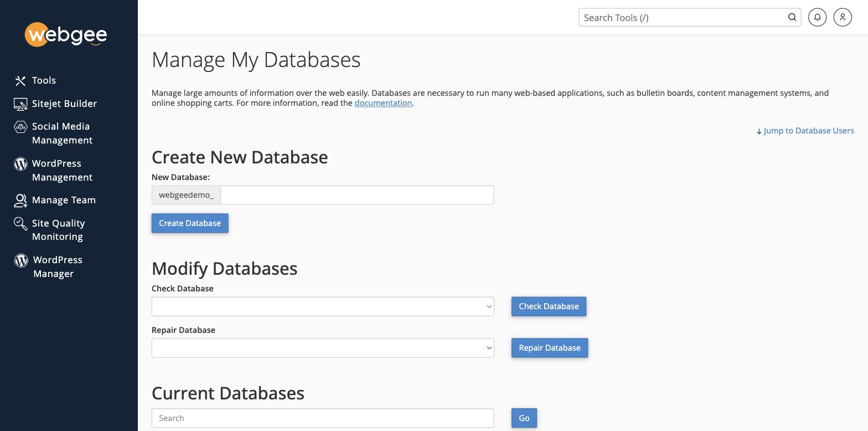Expand the Repair Database dropdown
Image resolution: width=868 pixels, height=431 pixels.
pyautogui.click(x=323, y=348)
